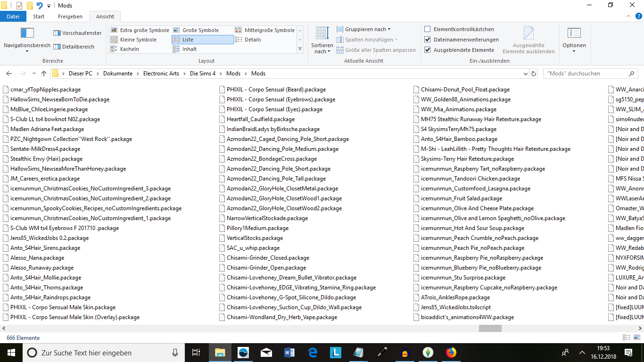Toggle the Detailbereich pane
Viewport: 644px width, 362px height.
click(74, 47)
